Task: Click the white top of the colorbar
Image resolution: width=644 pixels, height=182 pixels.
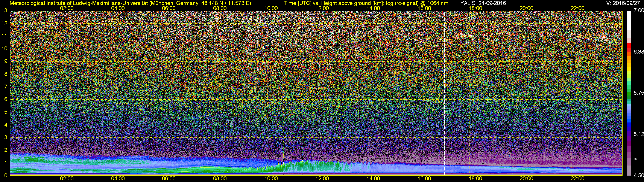Action: (x=629, y=20)
